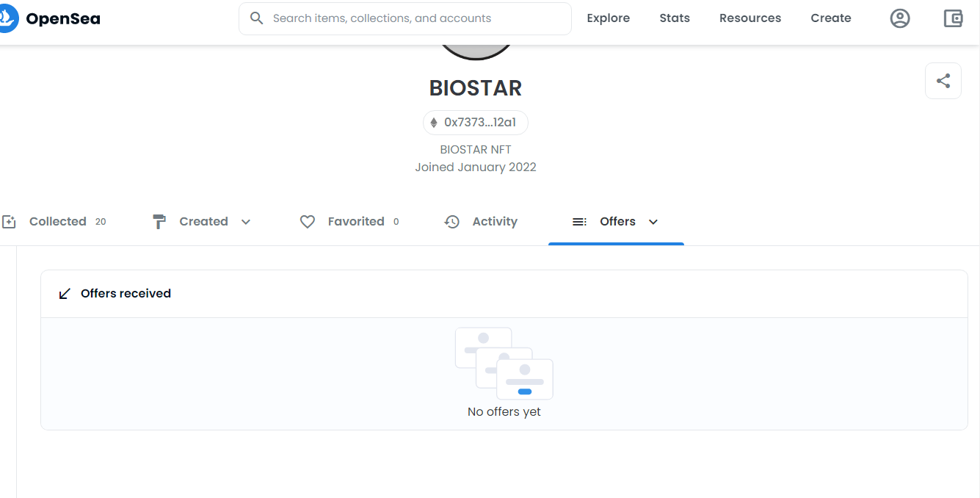Viewport: 980px width, 498px height.
Task: Click the Offers received heading
Action: [x=126, y=294]
